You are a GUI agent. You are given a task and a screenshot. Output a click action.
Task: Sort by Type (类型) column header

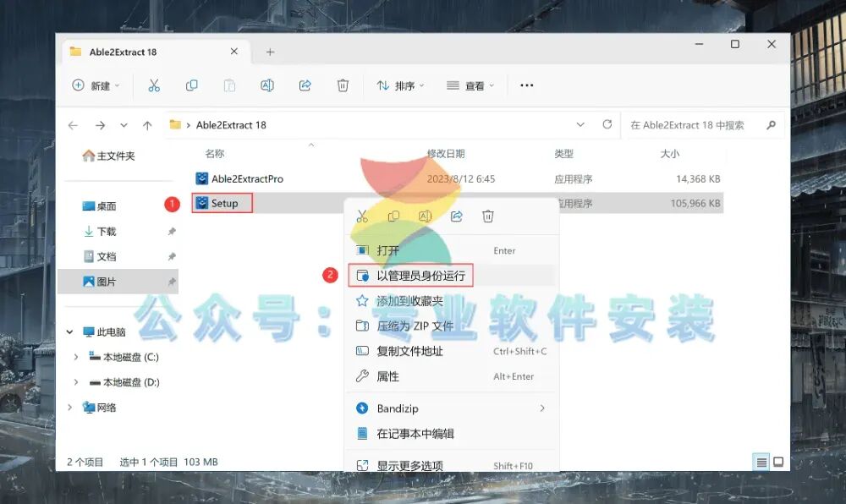point(563,154)
